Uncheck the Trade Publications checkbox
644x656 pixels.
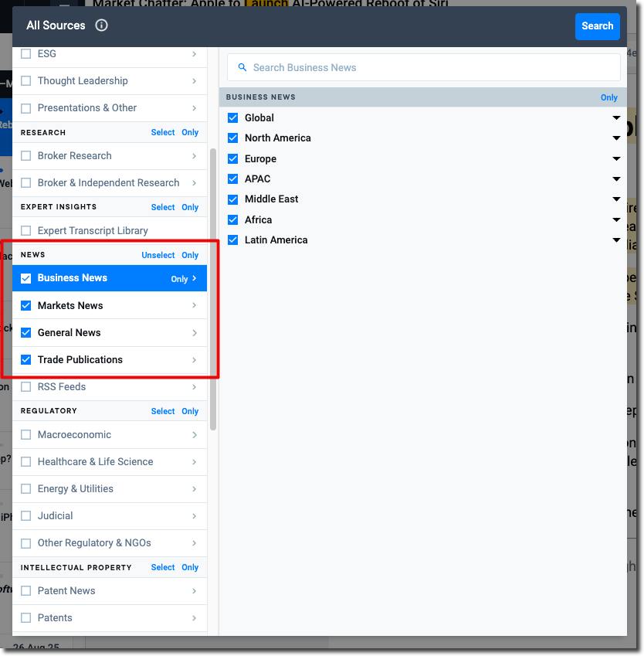point(26,360)
